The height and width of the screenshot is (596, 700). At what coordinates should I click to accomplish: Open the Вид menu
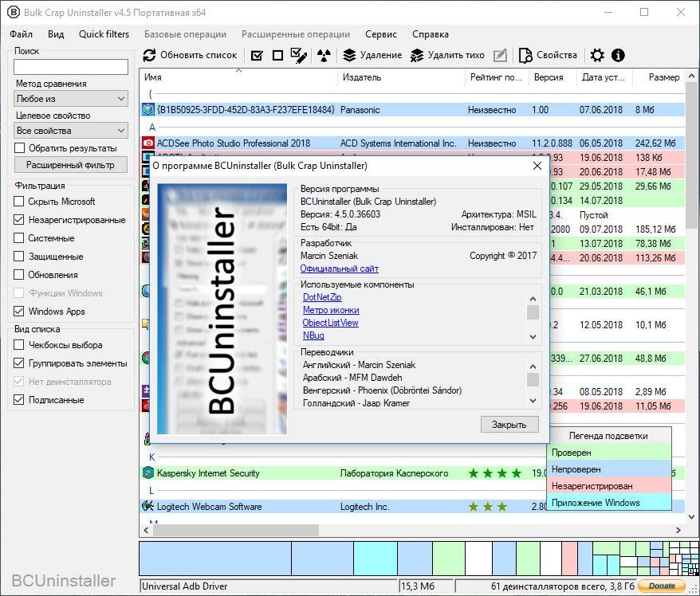56,34
